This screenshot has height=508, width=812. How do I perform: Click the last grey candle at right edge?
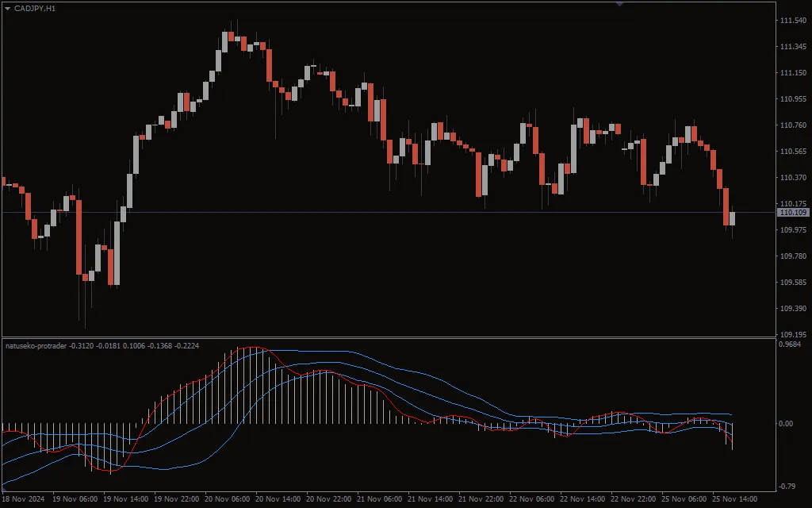point(732,218)
